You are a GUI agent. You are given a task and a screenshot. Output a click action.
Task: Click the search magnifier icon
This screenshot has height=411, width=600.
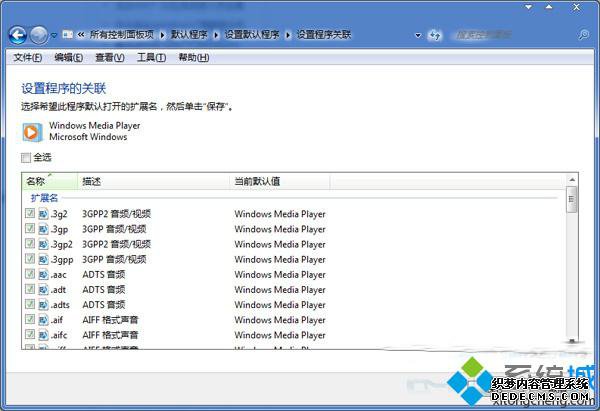point(584,35)
